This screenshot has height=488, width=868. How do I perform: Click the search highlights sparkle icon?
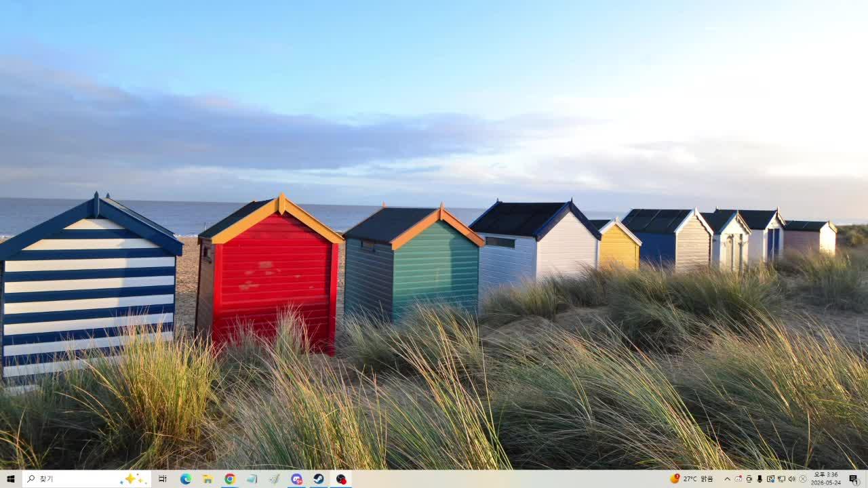pyautogui.click(x=133, y=479)
